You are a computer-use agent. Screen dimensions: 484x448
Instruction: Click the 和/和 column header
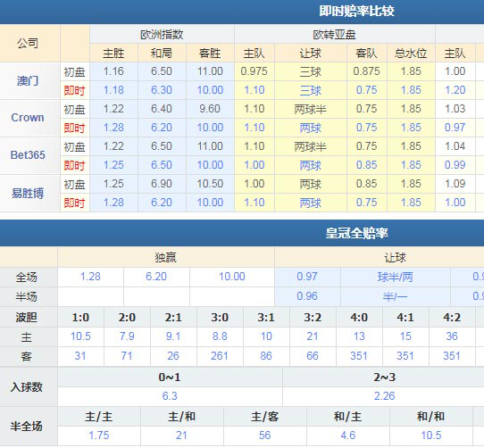431,417
